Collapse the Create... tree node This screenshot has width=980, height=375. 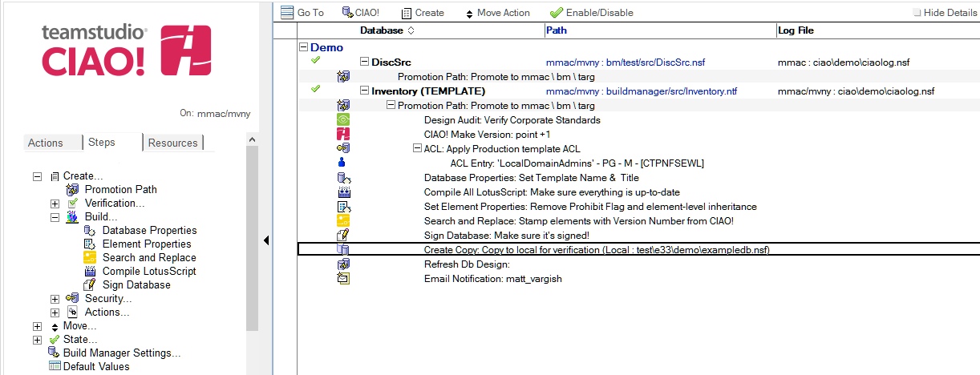pos(37,176)
